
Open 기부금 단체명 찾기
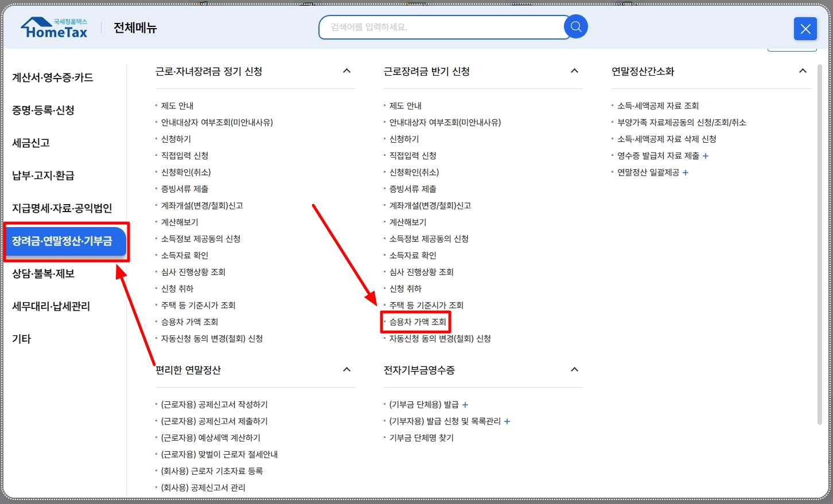(421, 437)
